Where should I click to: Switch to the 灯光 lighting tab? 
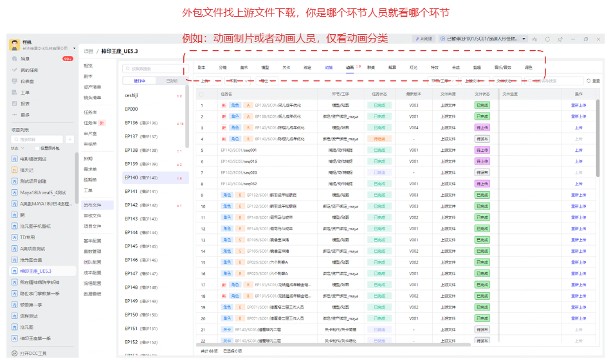[x=413, y=67]
